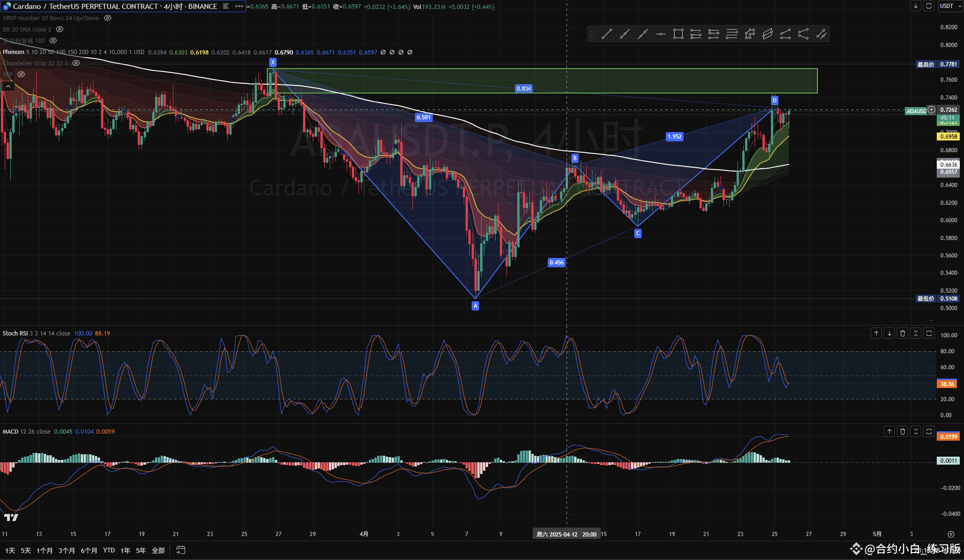Move the main chart pane down
Viewport: 964px width, 560px height.
tap(916, 6)
